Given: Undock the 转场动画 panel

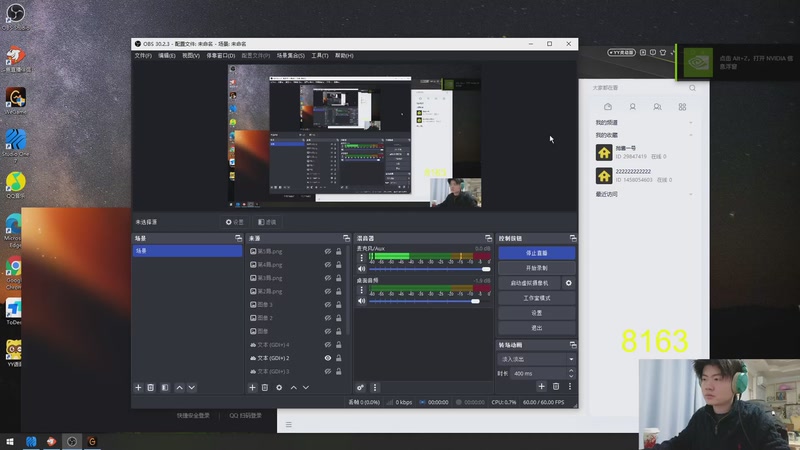Looking at the screenshot, I should [573, 345].
